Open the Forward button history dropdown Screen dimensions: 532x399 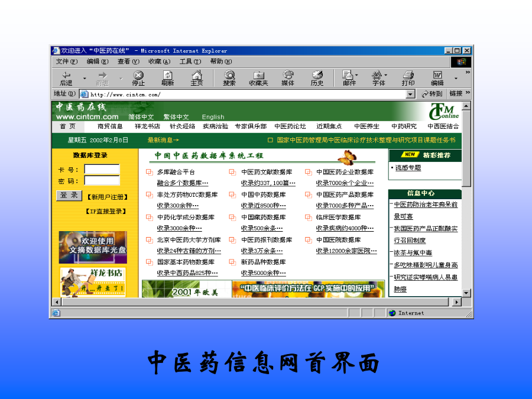[x=121, y=79]
